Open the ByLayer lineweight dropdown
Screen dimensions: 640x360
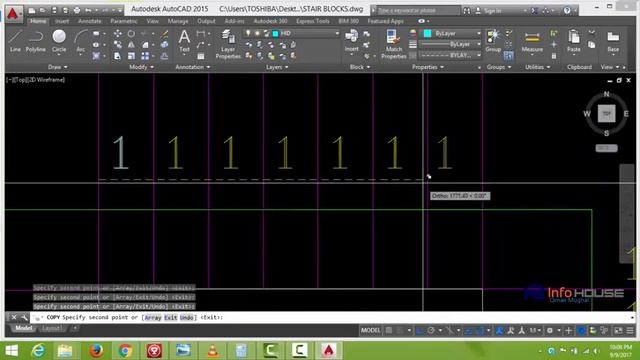(x=451, y=44)
